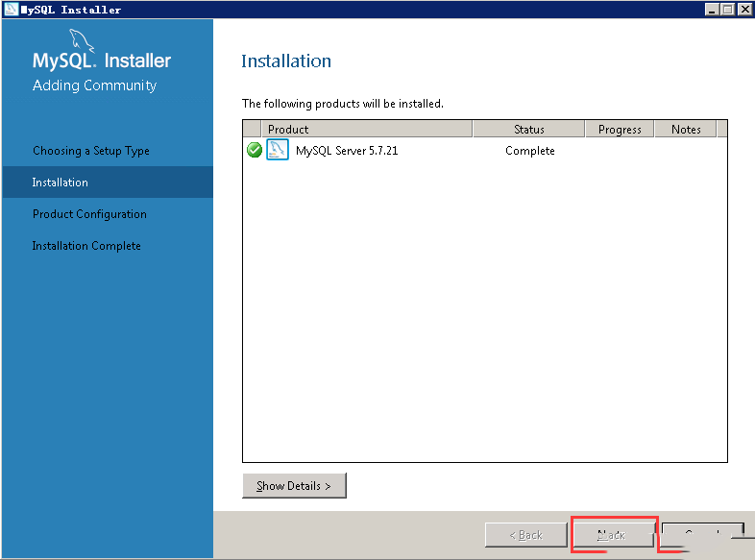Click the Status column header
Screen dimensions: 755x560
528,129
